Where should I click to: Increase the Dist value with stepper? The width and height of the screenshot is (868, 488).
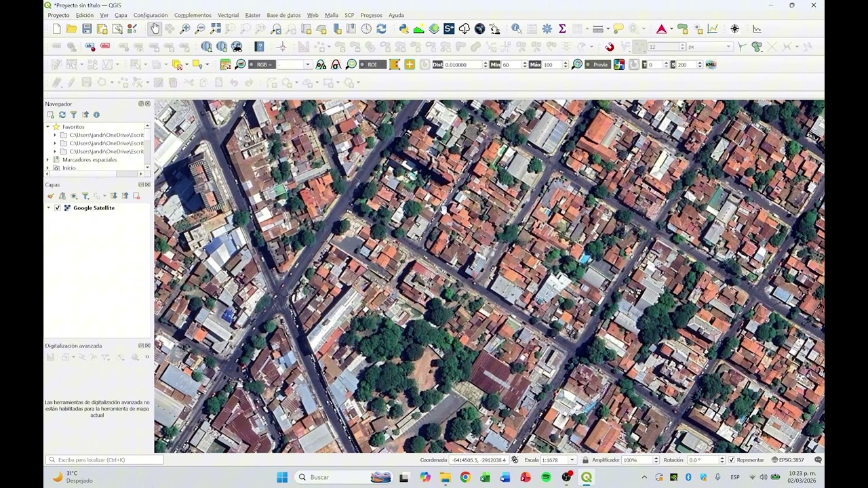[485, 62]
